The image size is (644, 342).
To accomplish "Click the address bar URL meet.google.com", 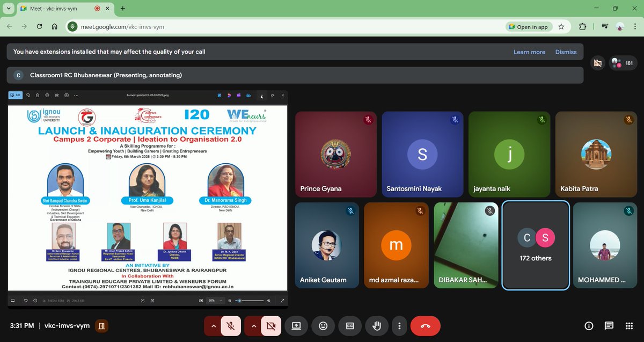I will click(122, 27).
